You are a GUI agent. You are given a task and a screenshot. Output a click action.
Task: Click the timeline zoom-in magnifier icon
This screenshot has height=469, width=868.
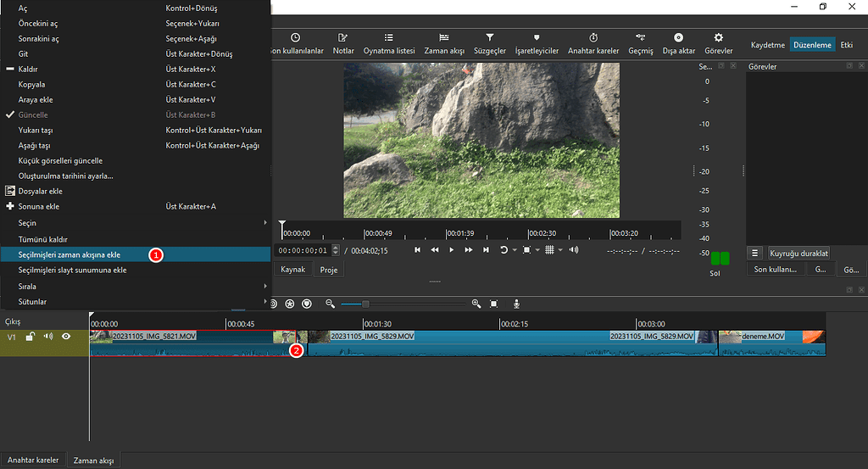click(476, 304)
